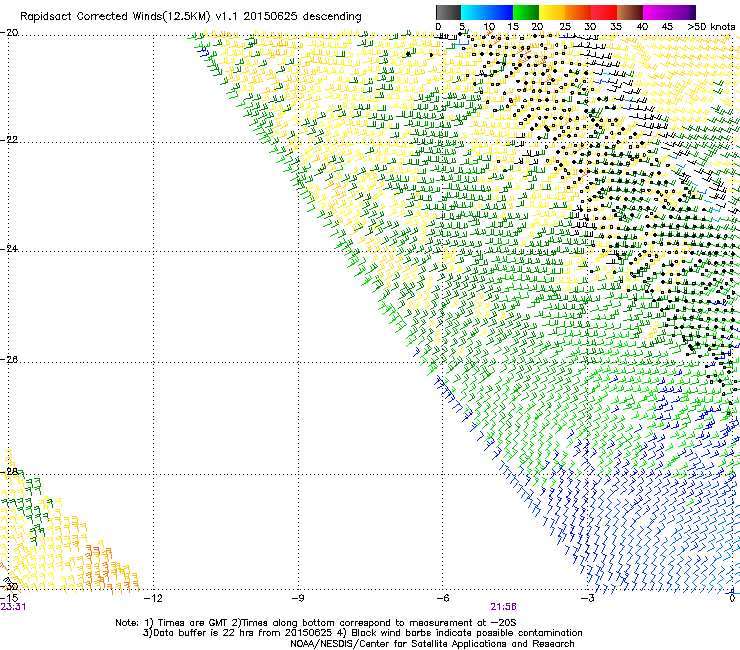
Task: Click the Rapidscat Corrected Winds title text
Action: [x=191, y=17]
